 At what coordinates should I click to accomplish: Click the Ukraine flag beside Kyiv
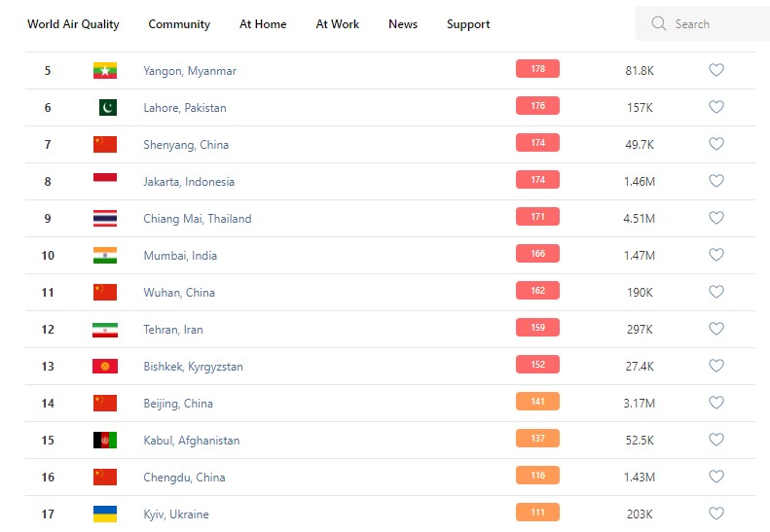pos(105,514)
